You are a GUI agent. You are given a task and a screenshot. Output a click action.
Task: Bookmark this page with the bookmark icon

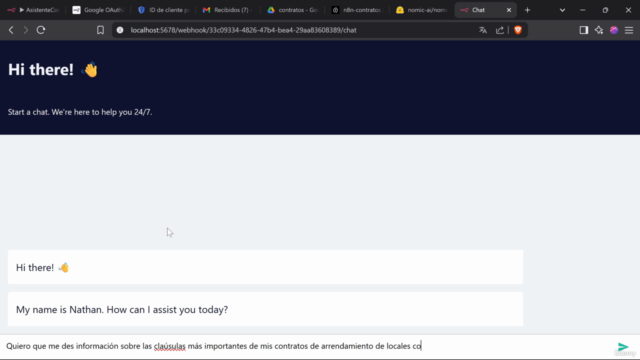100,30
